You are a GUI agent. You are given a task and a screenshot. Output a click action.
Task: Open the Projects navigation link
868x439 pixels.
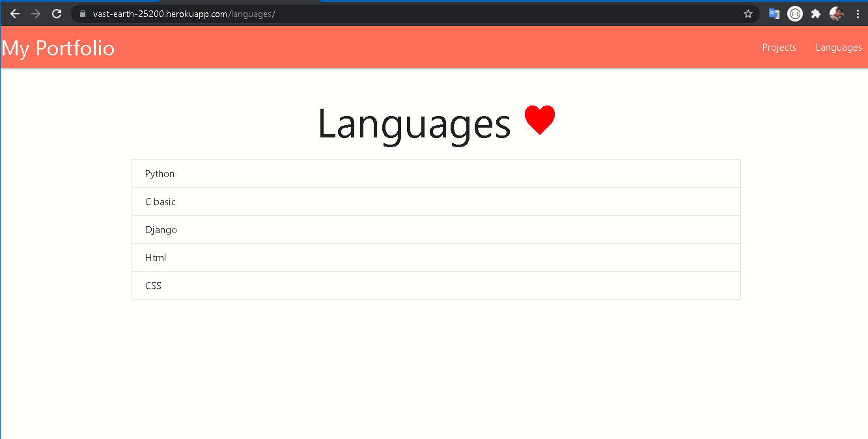click(779, 47)
